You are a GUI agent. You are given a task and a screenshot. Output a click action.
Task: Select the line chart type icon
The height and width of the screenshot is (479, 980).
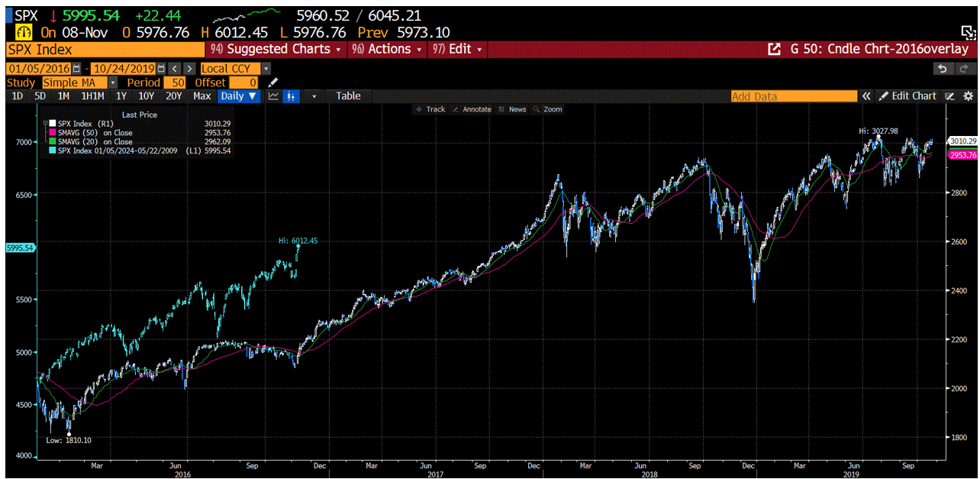click(272, 95)
